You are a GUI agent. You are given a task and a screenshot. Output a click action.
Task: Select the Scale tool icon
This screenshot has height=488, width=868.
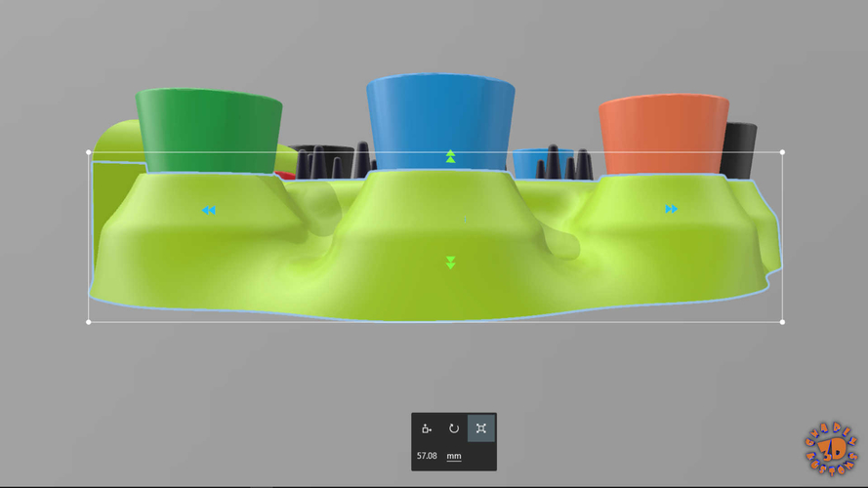[x=481, y=428]
